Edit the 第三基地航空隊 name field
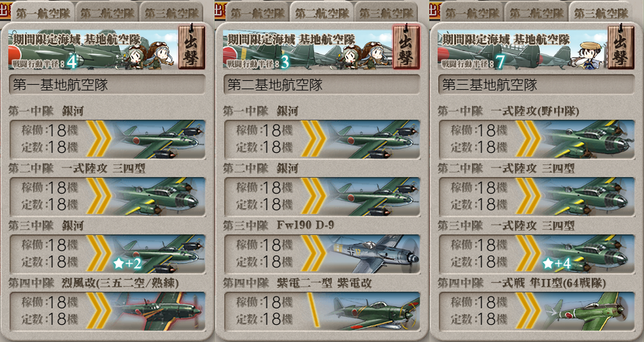Viewport: 644px width, 342px height. pos(536,85)
